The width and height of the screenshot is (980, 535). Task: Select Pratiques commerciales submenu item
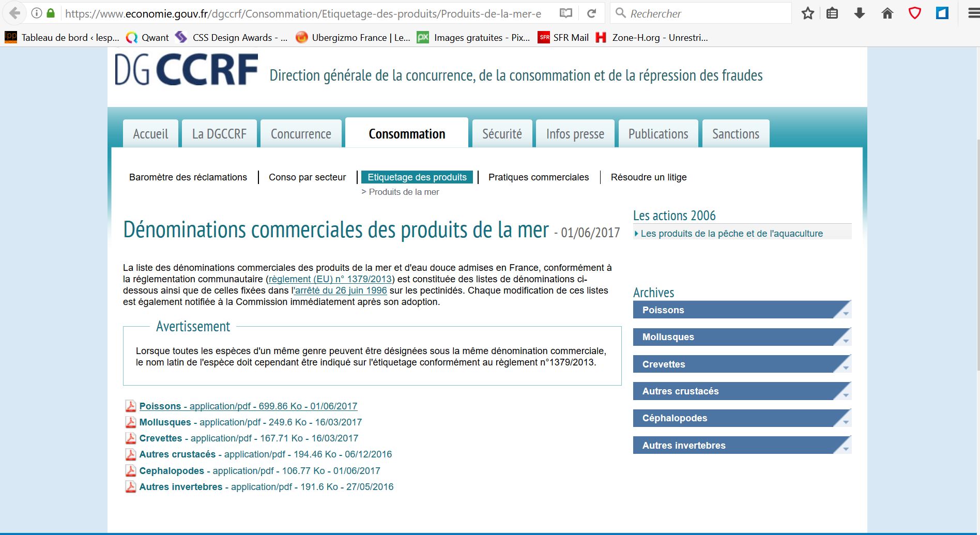click(538, 177)
